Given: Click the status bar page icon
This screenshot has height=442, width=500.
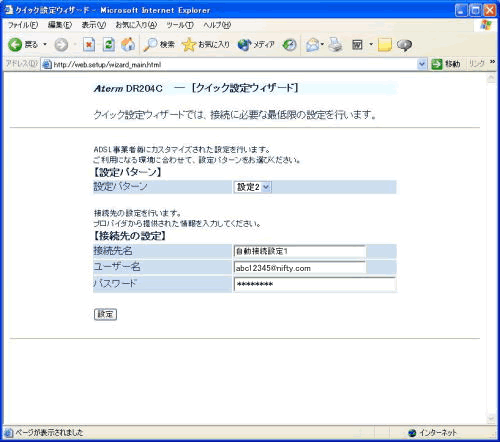Looking at the screenshot, I should [8, 433].
